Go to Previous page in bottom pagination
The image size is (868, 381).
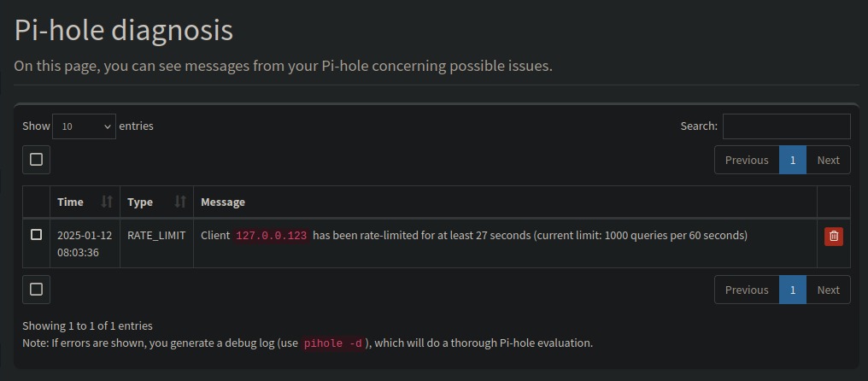point(747,290)
